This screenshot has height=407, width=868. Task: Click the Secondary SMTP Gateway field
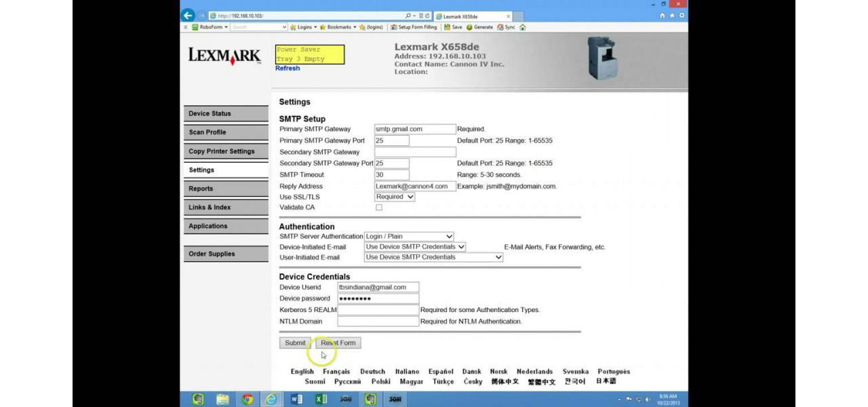[x=415, y=152]
